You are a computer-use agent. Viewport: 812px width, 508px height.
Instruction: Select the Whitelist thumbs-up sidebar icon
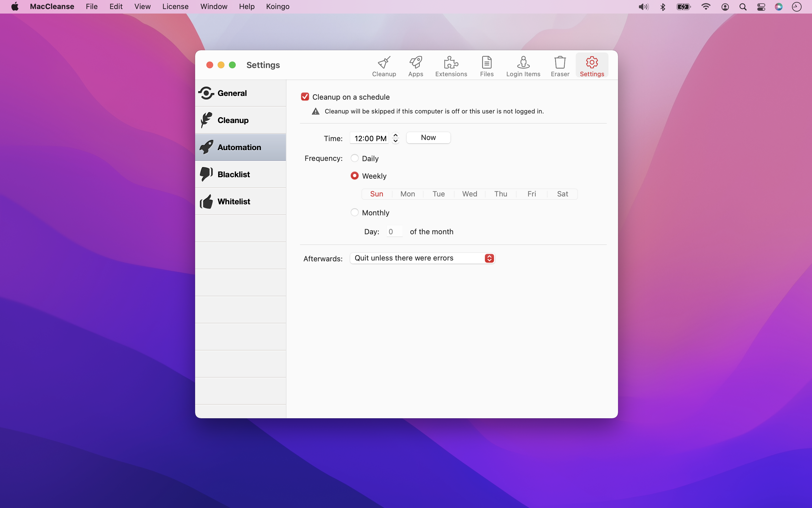[206, 201]
